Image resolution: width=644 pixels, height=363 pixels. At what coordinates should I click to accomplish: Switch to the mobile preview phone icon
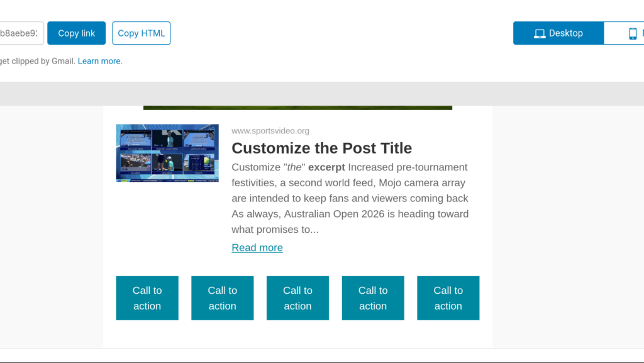(633, 33)
